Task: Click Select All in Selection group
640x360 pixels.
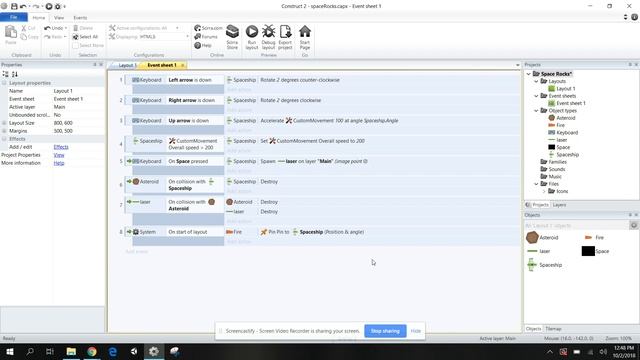Action: (85, 37)
